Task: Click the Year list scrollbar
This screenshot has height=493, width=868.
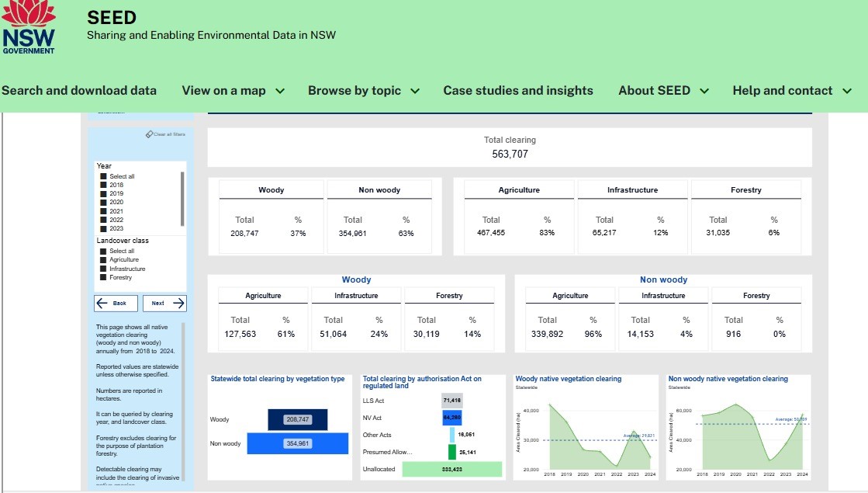Action: coord(182,199)
